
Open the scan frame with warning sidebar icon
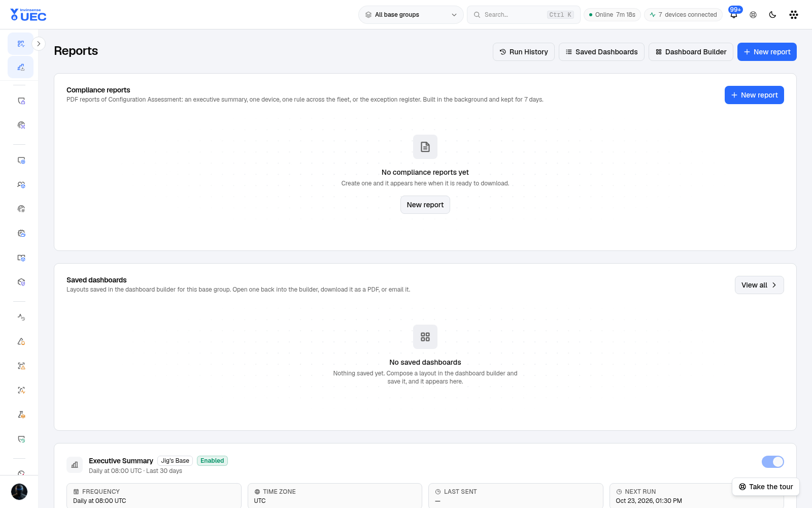pyautogui.click(x=21, y=366)
